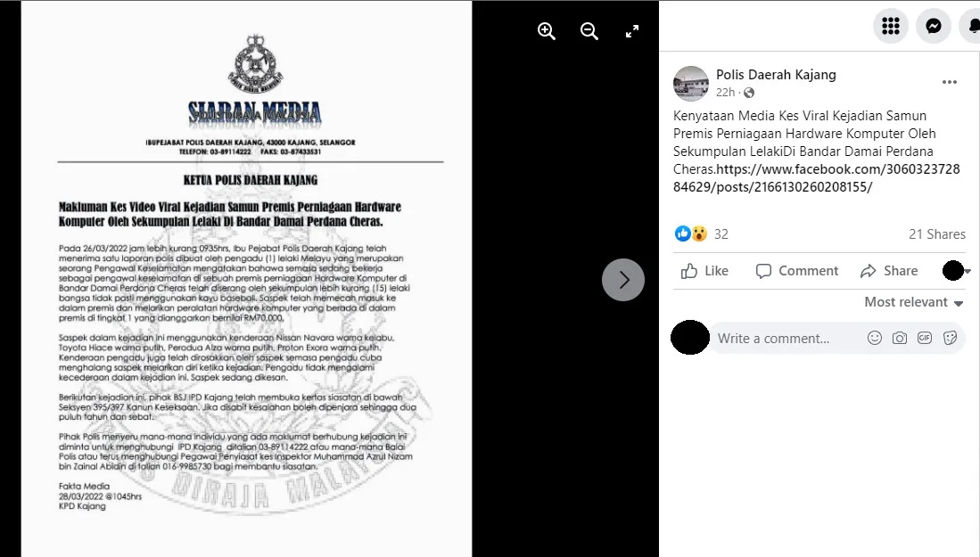View the 21 Shares list
The height and width of the screenshot is (557, 980).
pos(937,234)
